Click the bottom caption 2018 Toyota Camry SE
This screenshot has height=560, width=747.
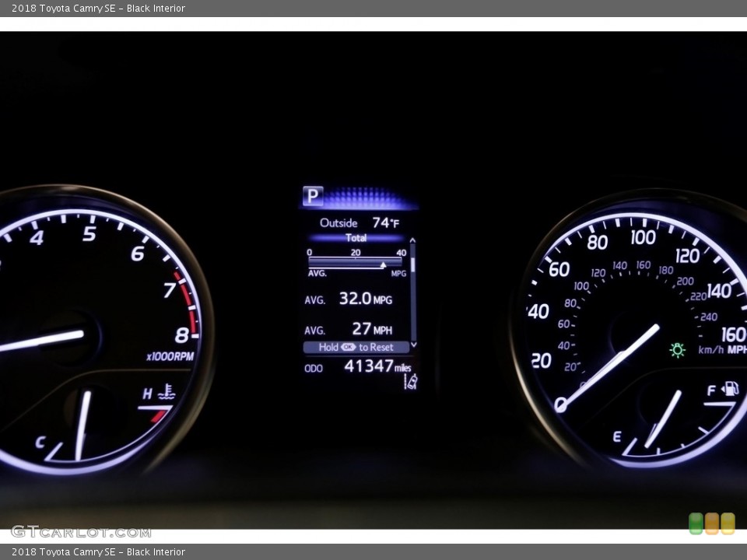pyautogui.click(x=98, y=552)
